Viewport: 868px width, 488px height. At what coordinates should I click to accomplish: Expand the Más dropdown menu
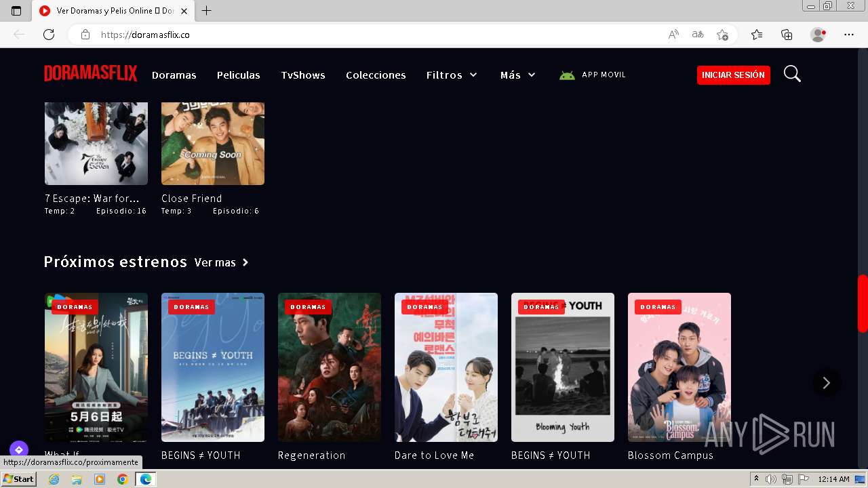(518, 75)
